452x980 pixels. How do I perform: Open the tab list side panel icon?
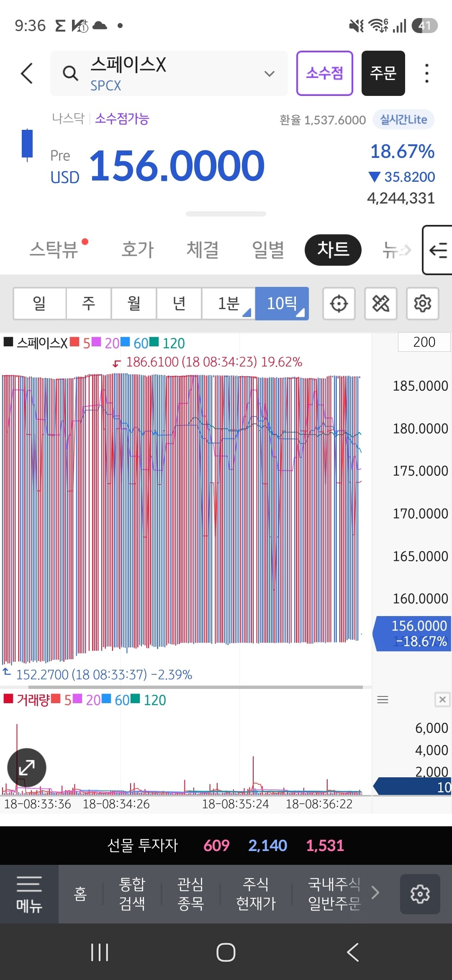[437, 250]
